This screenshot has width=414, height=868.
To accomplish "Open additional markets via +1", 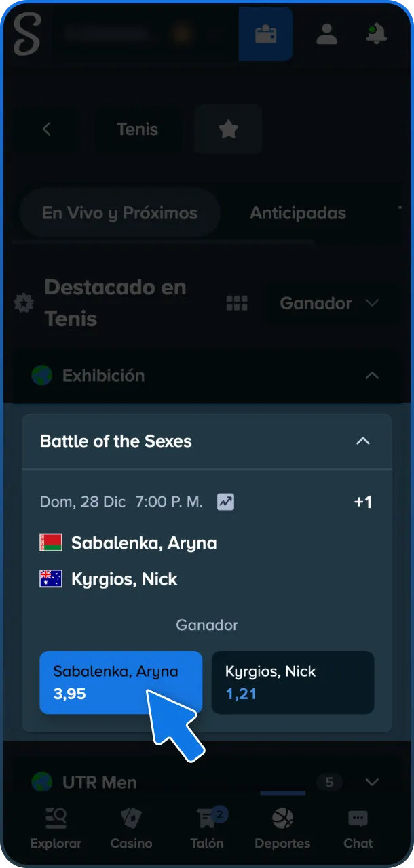I will [x=363, y=502].
